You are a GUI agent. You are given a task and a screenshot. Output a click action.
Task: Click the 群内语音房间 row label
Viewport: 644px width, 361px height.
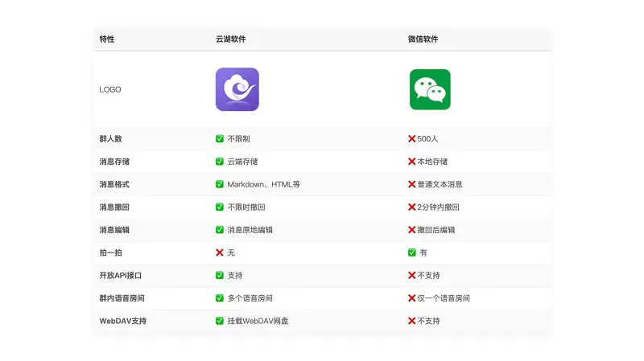122,298
